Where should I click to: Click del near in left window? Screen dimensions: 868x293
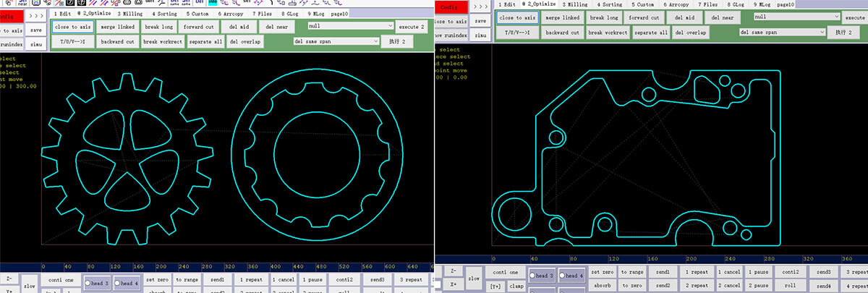[x=276, y=27]
